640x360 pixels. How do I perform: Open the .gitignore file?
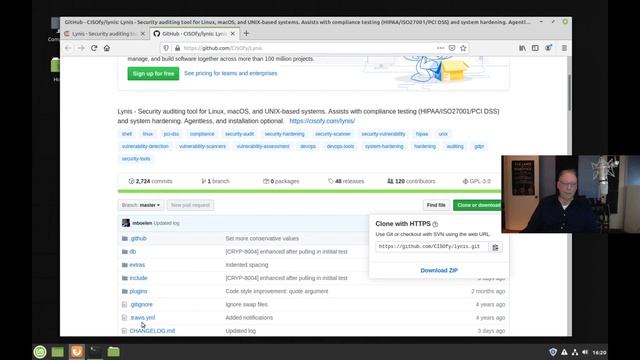141,304
